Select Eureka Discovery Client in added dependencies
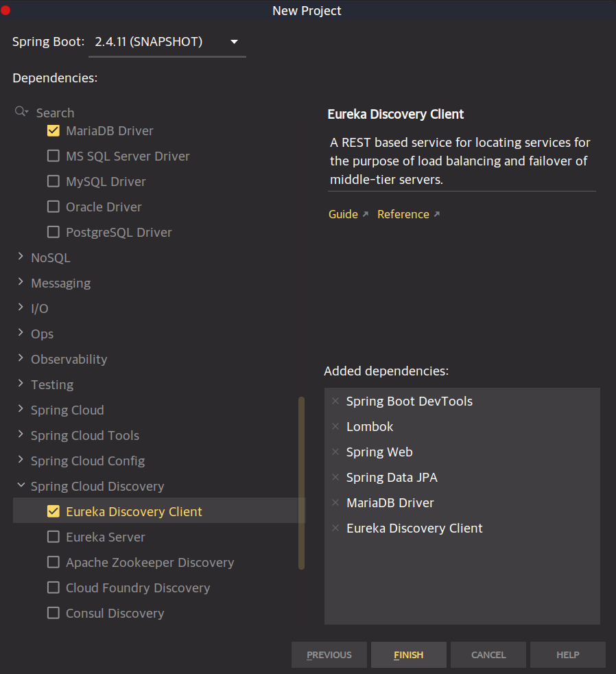Viewport: 616px width, 674px height. (414, 528)
